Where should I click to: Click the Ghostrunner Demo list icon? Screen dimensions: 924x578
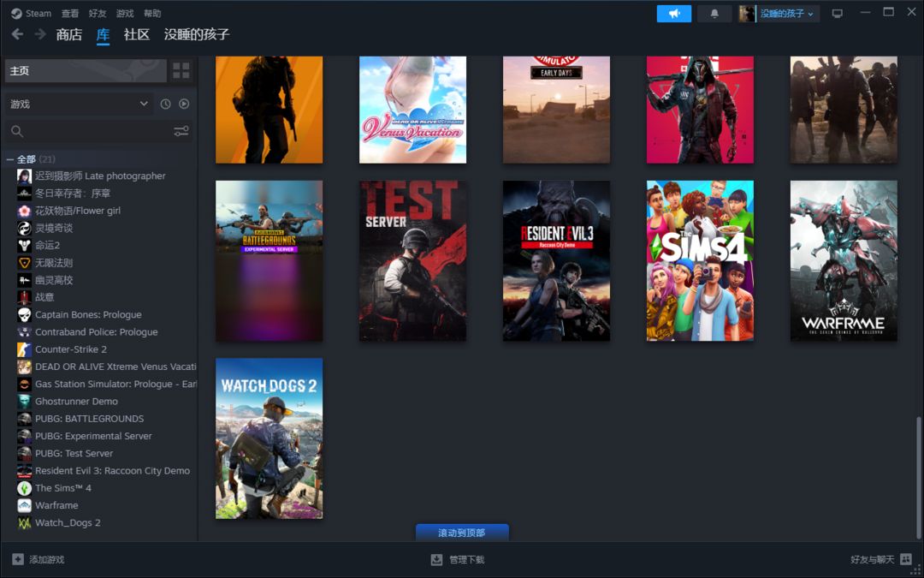coord(24,402)
